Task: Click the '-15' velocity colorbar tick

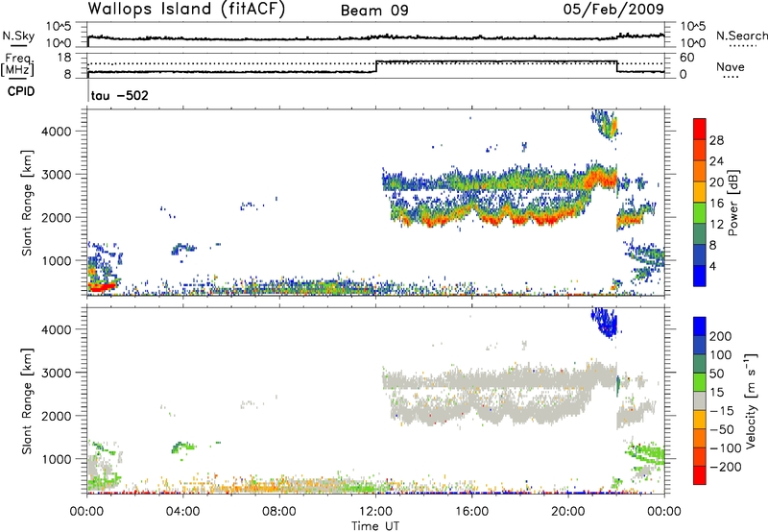Action: 722,410
